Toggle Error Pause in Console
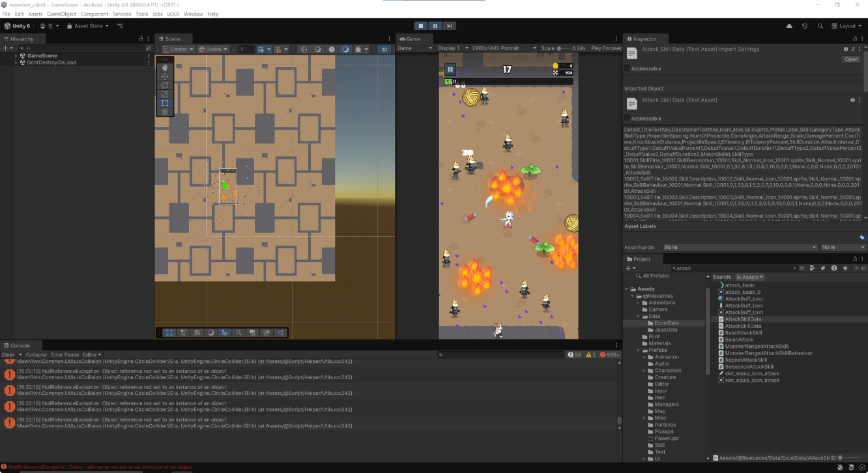This screenshot has width=868, height=473. [x=65, y=355]
